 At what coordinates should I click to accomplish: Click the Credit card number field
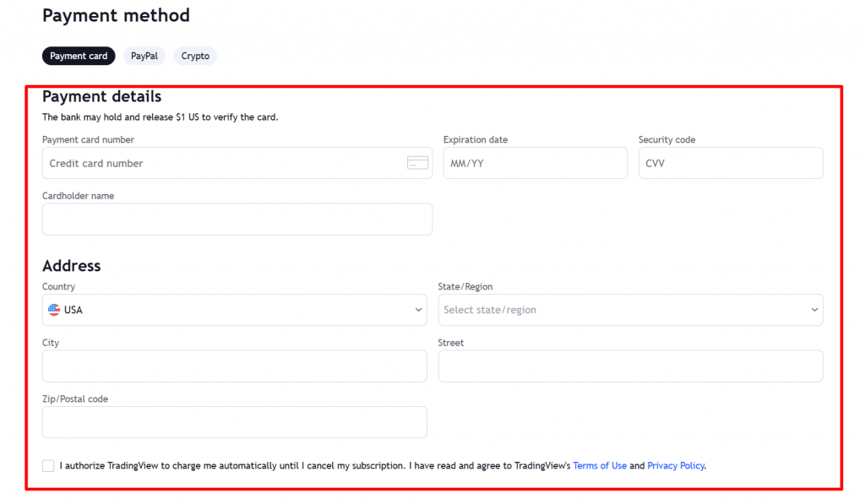pyautogui.click(x=237, y=163)
